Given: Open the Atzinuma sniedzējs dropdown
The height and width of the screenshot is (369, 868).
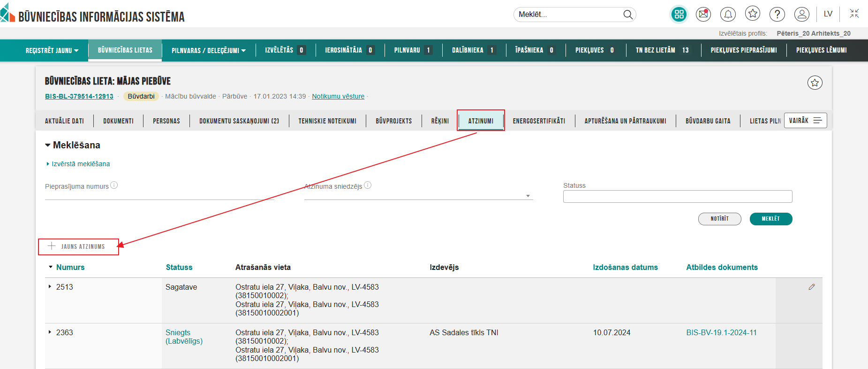Looking at the screenshot, I should coord(528,196).
